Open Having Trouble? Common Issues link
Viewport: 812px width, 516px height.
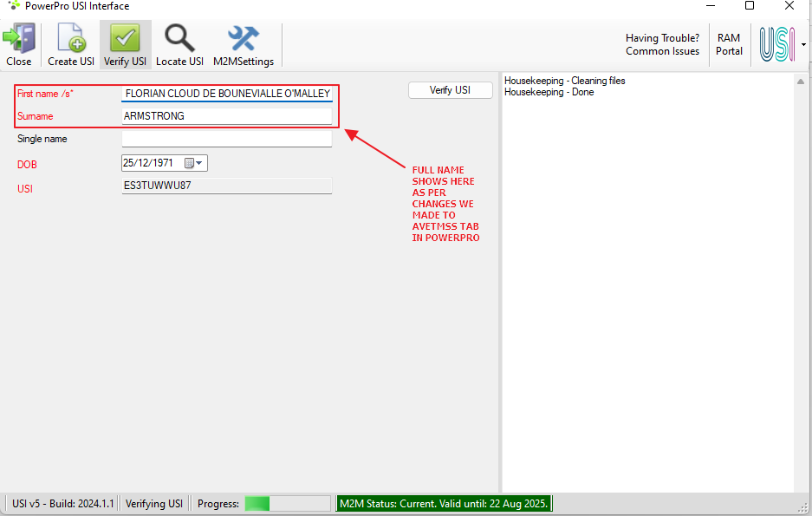pyautogui.click(x=662, y=44)
